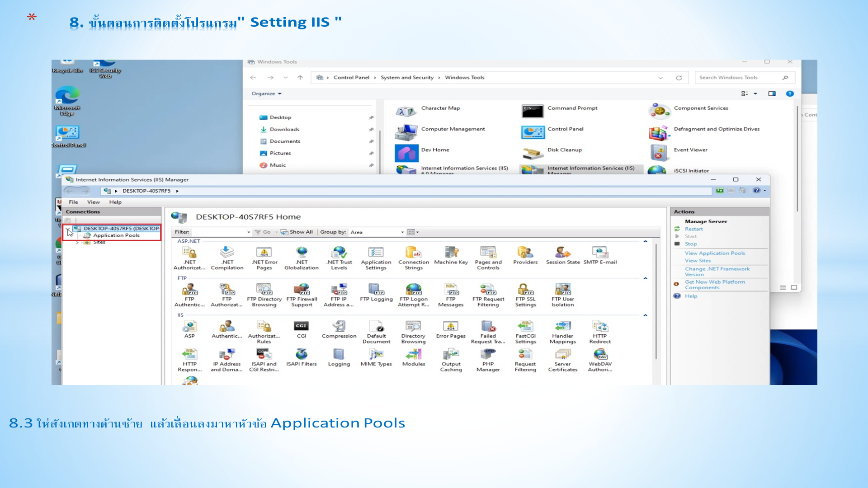Open the view style dropdown in filter bar
Viewport: 868px width, 488px height.
tap(413, 232)
